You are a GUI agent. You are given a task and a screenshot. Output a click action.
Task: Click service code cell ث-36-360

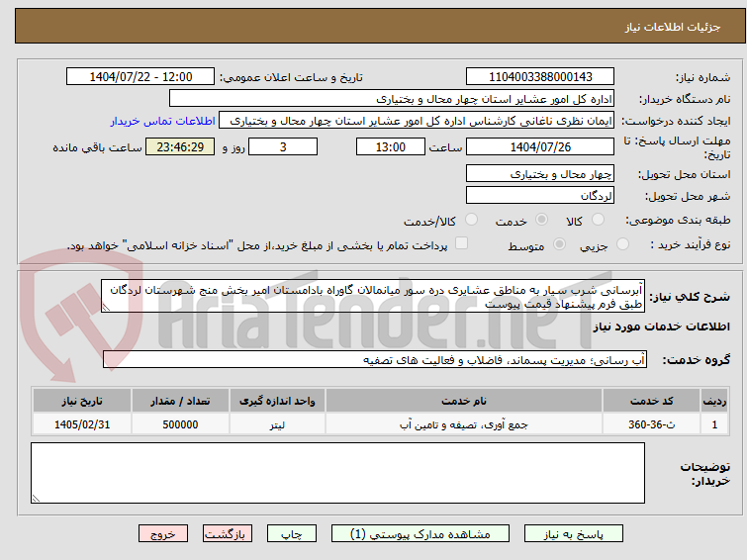pyautogui.click(x=651, y=424)
